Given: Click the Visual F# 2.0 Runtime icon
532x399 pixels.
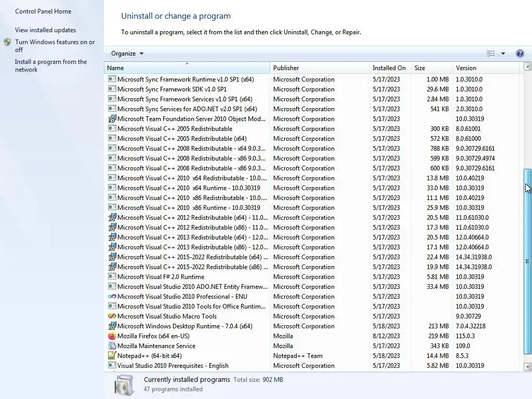Looking at the screenshot, I should tap(112, 276).
